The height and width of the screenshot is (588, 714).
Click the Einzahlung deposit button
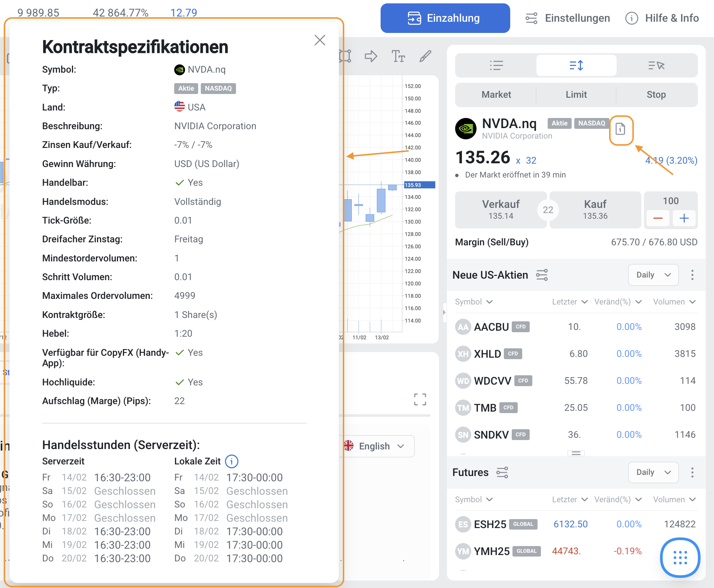(445, 18)
